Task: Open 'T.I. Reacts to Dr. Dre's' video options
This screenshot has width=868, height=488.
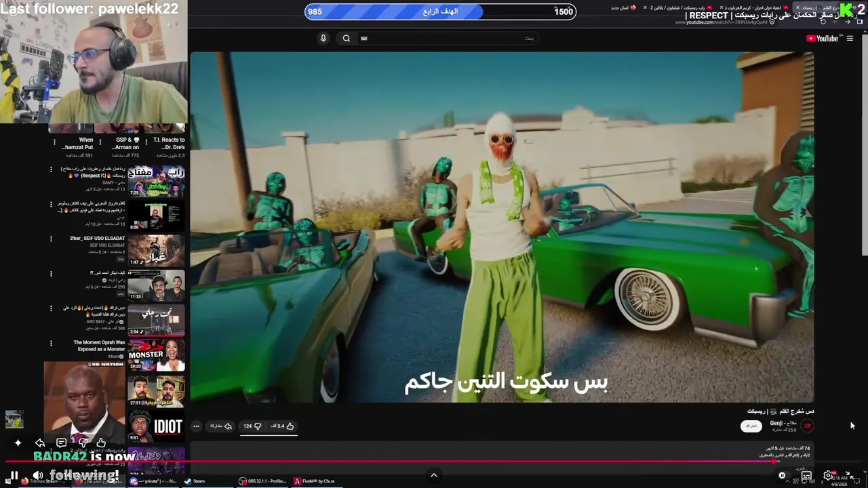Action: [x=146, y=142]
